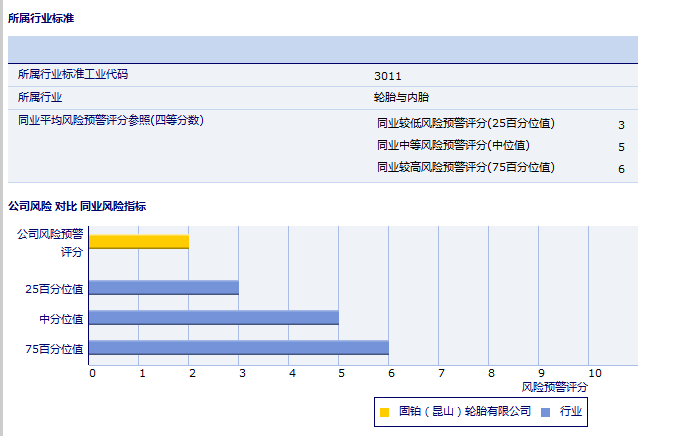Click the 所属行业标准 section heading

(40, 18)
